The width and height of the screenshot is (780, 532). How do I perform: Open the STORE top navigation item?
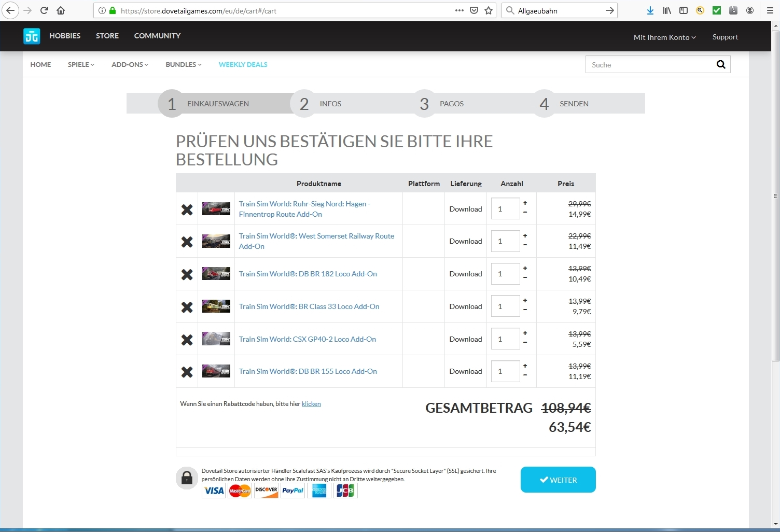point(107,36)
